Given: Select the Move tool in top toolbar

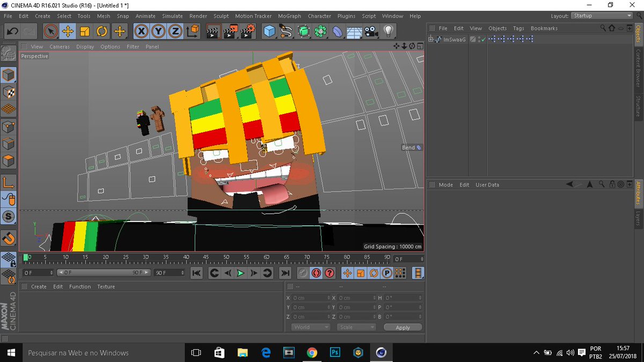Looking at the screenshot, I should point(68,31).
